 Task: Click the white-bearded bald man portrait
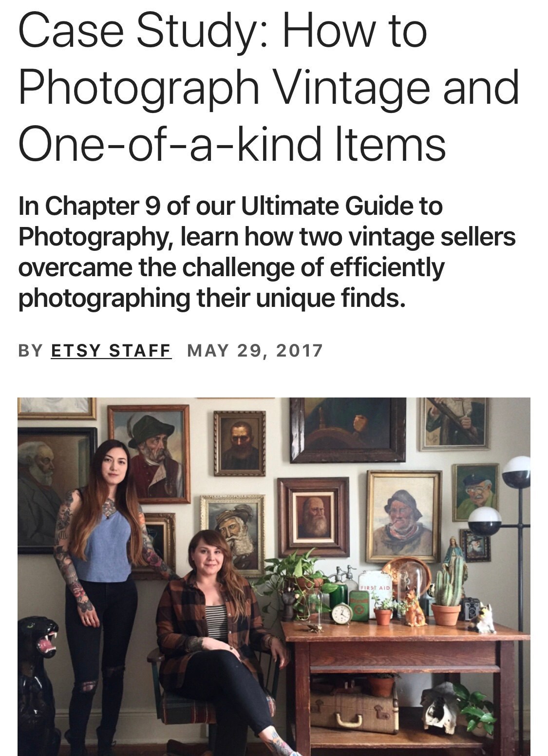click(x=313, y=518)
